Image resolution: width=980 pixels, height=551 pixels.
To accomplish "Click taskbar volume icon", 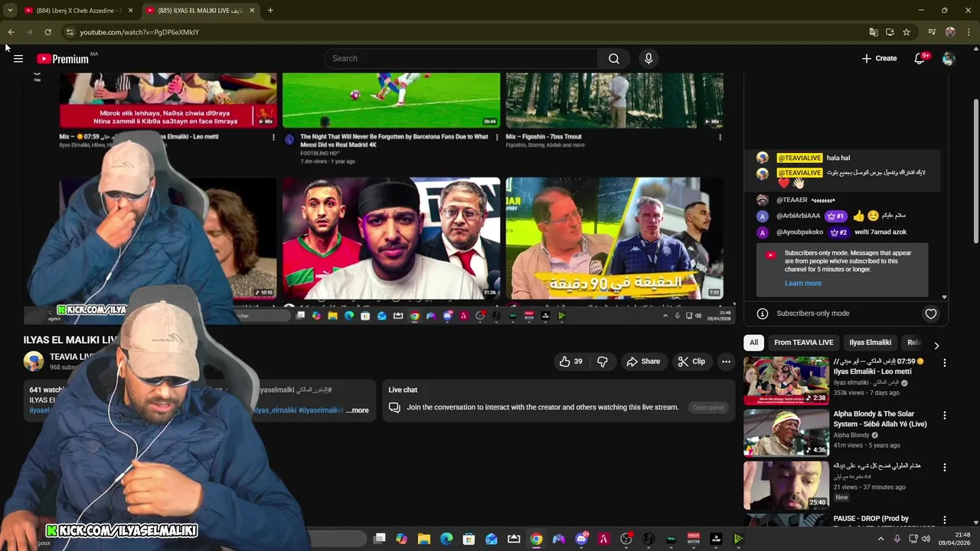I will [x=926, y=539].
